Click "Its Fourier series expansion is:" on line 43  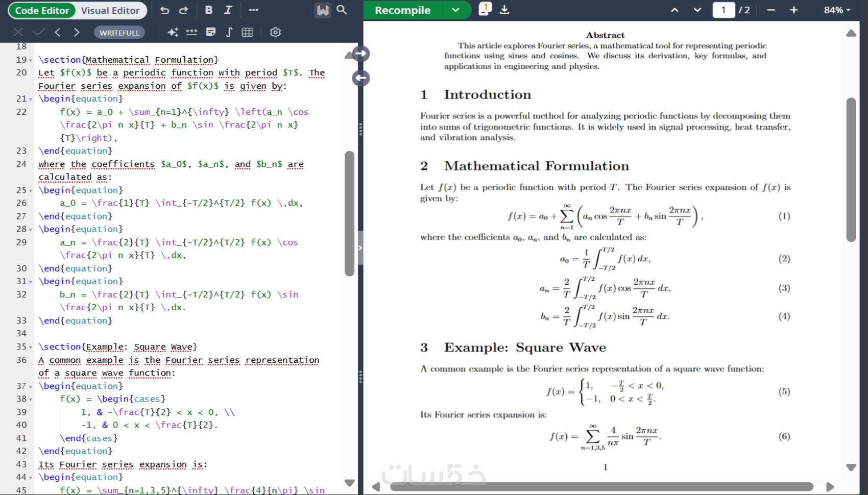tap(123, 464)
